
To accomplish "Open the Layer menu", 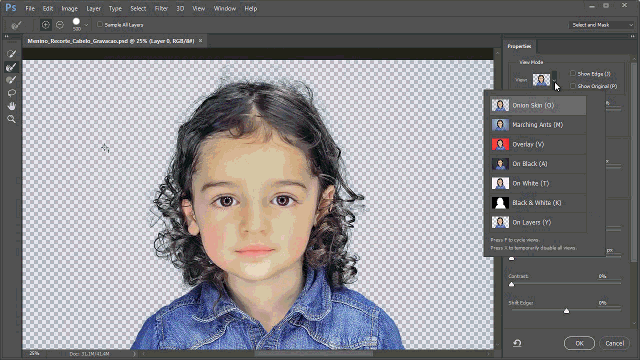I will coord(93,8).
